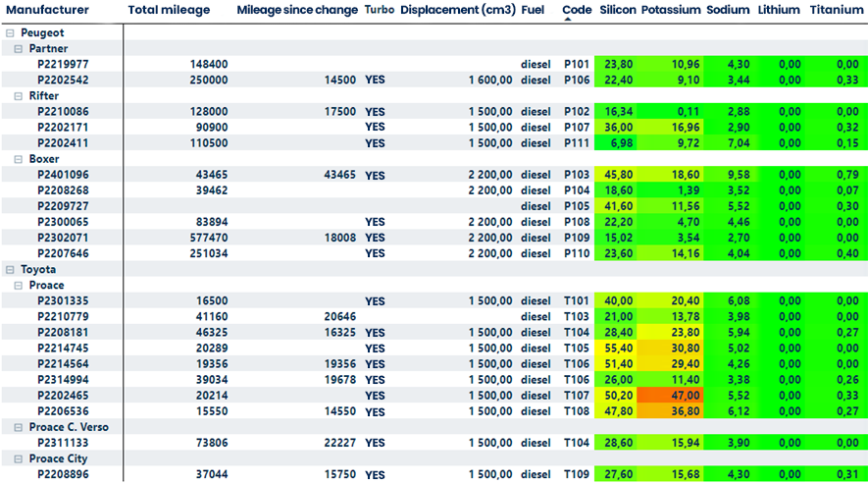Collapse the Partner model group
868x484 pixels.
pyautogui.click(x=20, y=49)
